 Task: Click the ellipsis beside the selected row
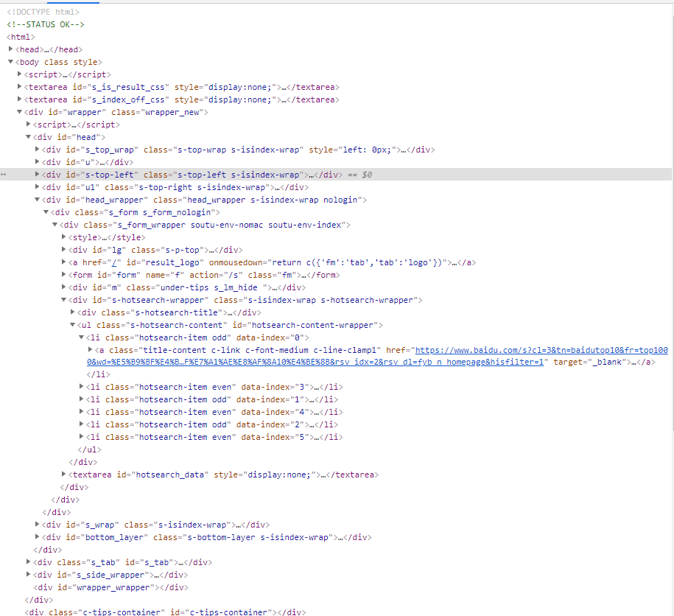click(x=4, y=175)
